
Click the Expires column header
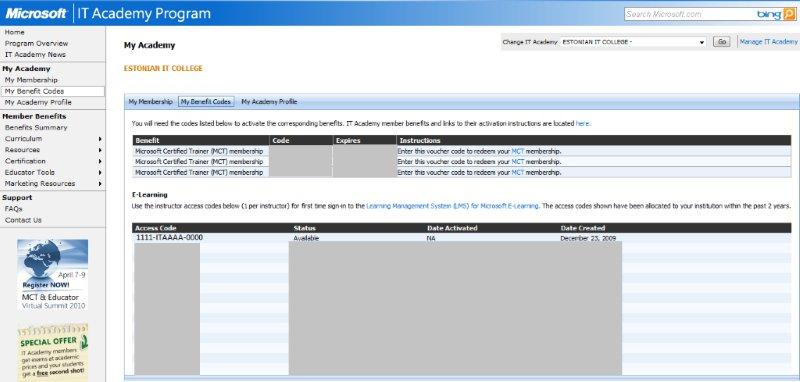pos(348,140)
